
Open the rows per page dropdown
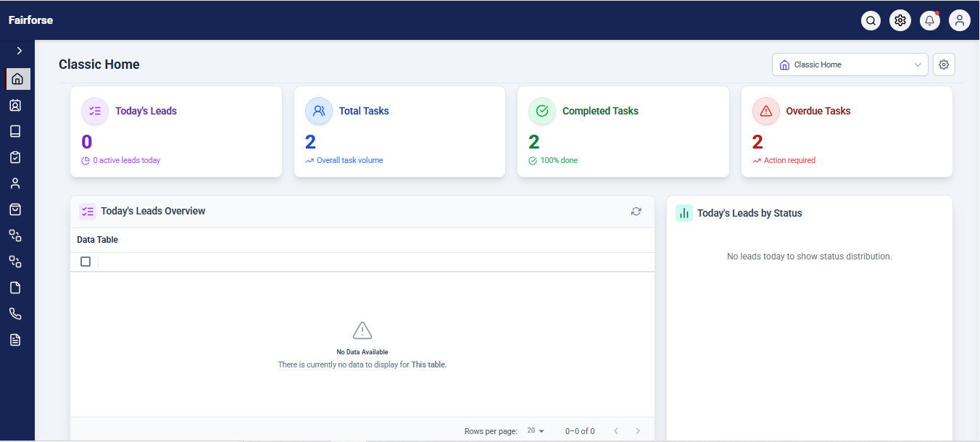click(x=536, y=431)
